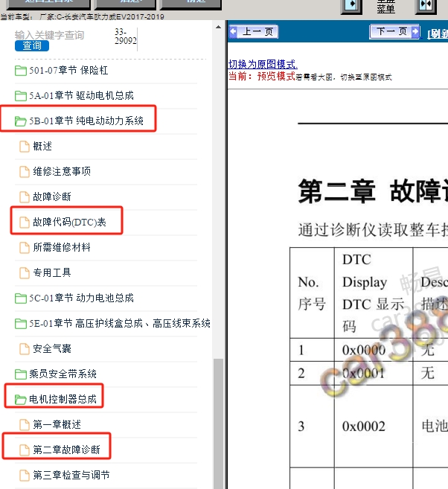Open the 第一章概述 document
The height and width of the screenshot is (489, 448).
coord(50,424)
